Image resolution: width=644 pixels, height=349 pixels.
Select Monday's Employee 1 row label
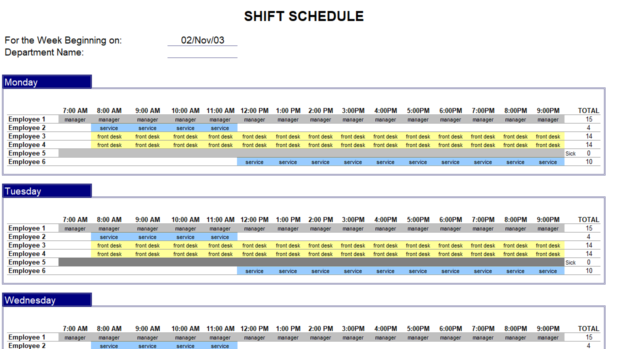tap(27, 119)
